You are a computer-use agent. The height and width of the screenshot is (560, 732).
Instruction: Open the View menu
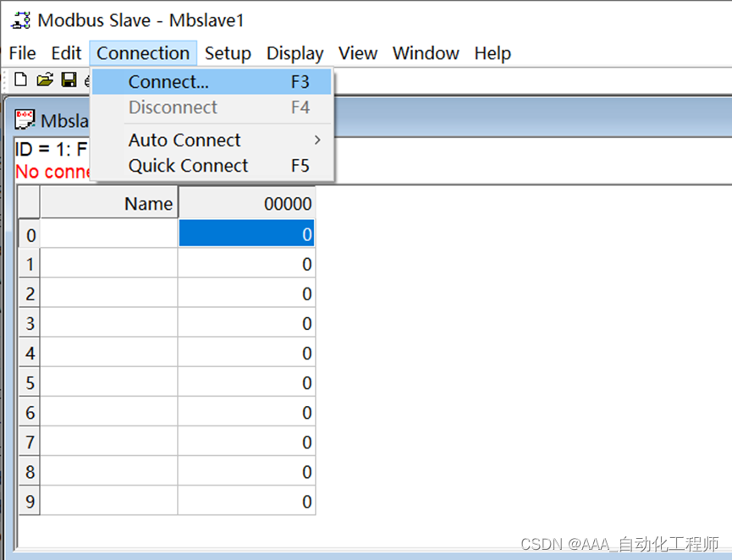[x=358, y=53]
